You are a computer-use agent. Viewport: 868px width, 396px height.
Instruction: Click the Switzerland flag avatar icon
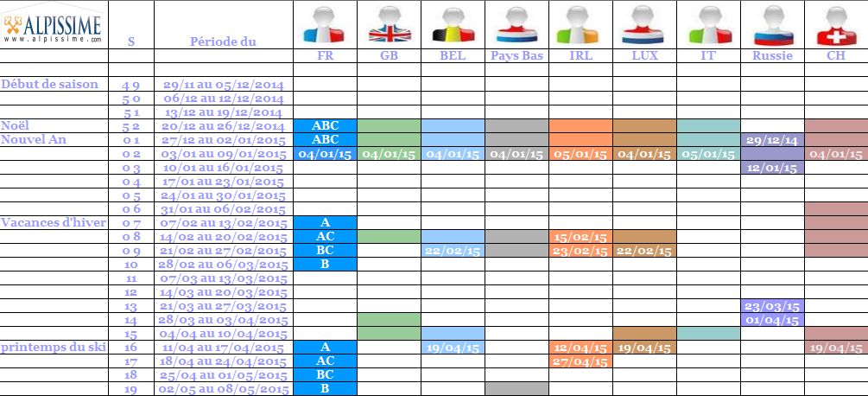pos(836,26)
